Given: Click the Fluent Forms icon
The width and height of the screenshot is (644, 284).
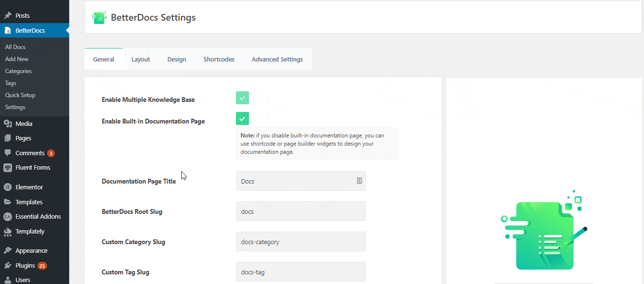Looking at the screenshot, I should coord(8,168).
